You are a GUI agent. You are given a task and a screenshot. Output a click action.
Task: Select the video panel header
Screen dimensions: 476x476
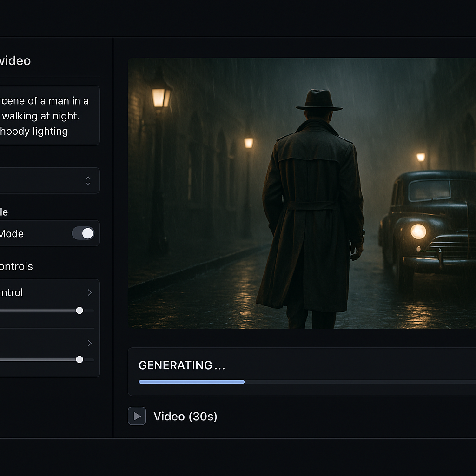click(x=15, y=60)
